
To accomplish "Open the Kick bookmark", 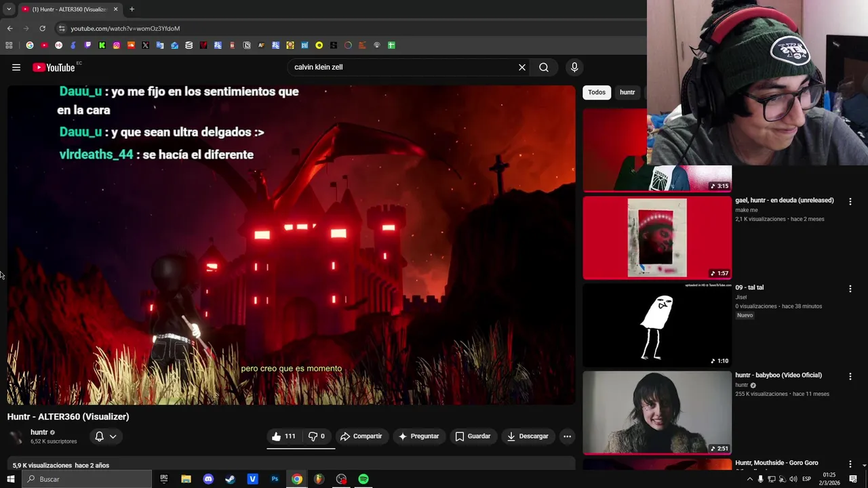I will point(102,45).
